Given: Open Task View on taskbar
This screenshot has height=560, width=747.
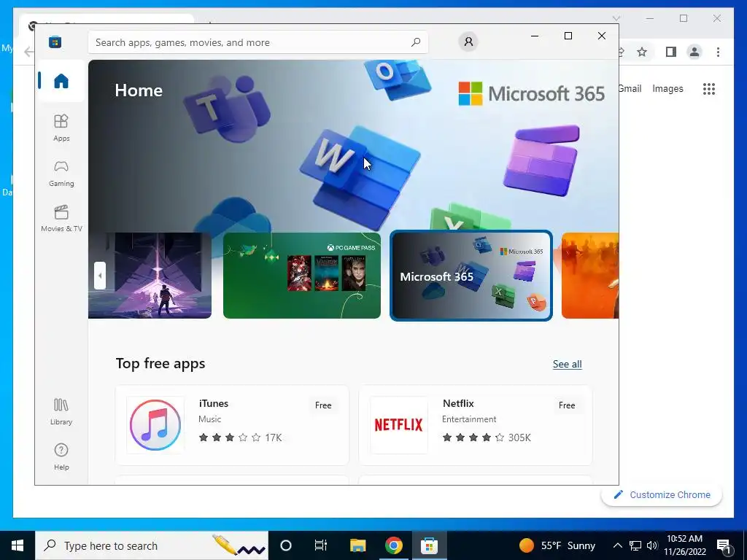Looking at the screenshot, I should pyautogui.click(x=321, y=545).
